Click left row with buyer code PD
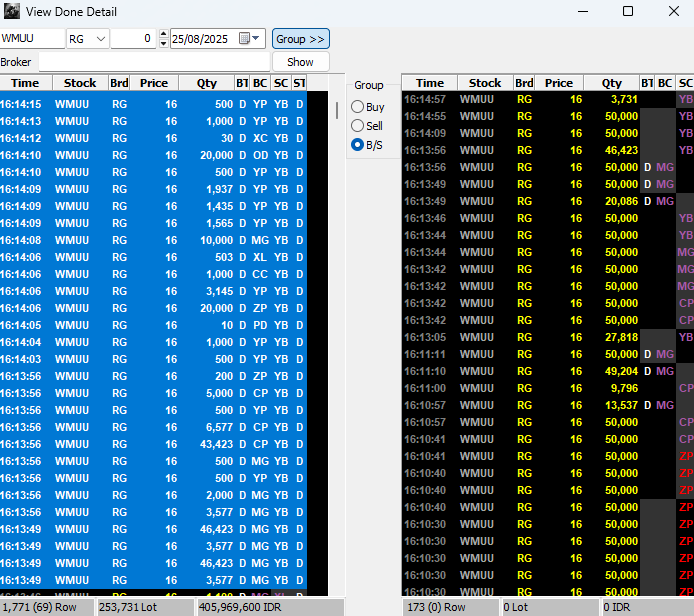The height and width of the screenshot is (616, 694). coord(153,325)
